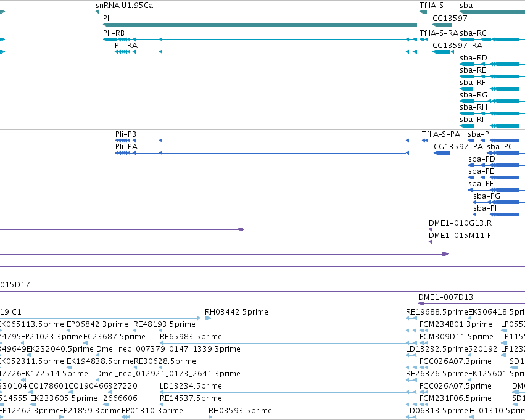Click the Dmel_neb_012921_0173_2641.3prime EST

click(x=97, y=380)
